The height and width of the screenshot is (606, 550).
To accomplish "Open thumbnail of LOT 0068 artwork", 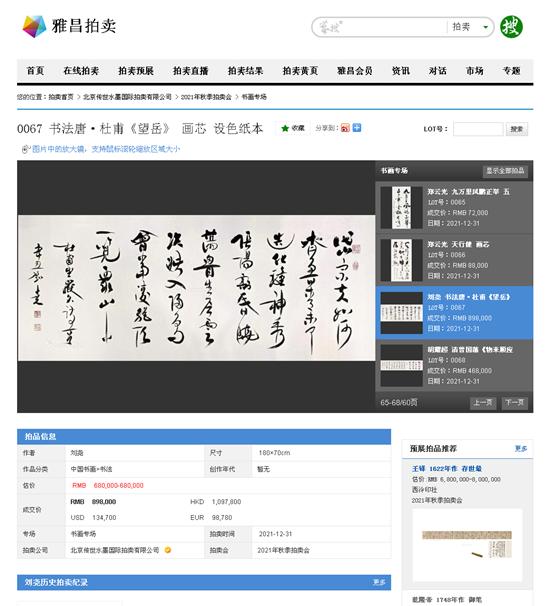I will point(401,365).
